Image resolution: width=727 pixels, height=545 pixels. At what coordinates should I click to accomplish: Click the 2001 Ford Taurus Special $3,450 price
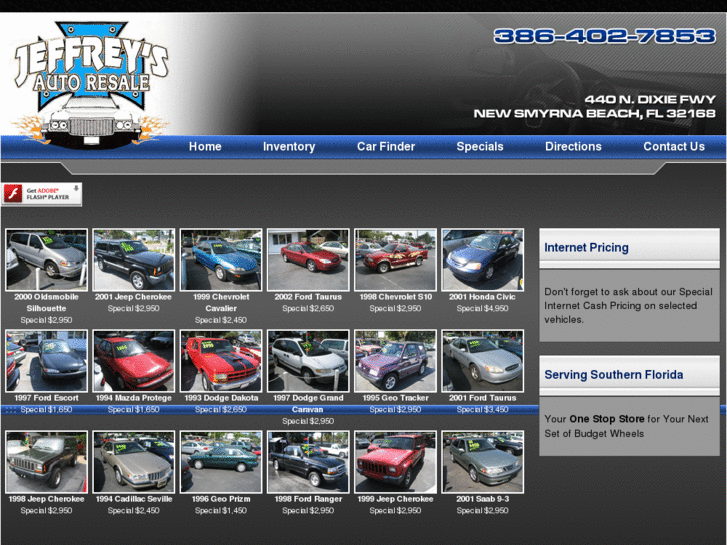pos(482,410)
